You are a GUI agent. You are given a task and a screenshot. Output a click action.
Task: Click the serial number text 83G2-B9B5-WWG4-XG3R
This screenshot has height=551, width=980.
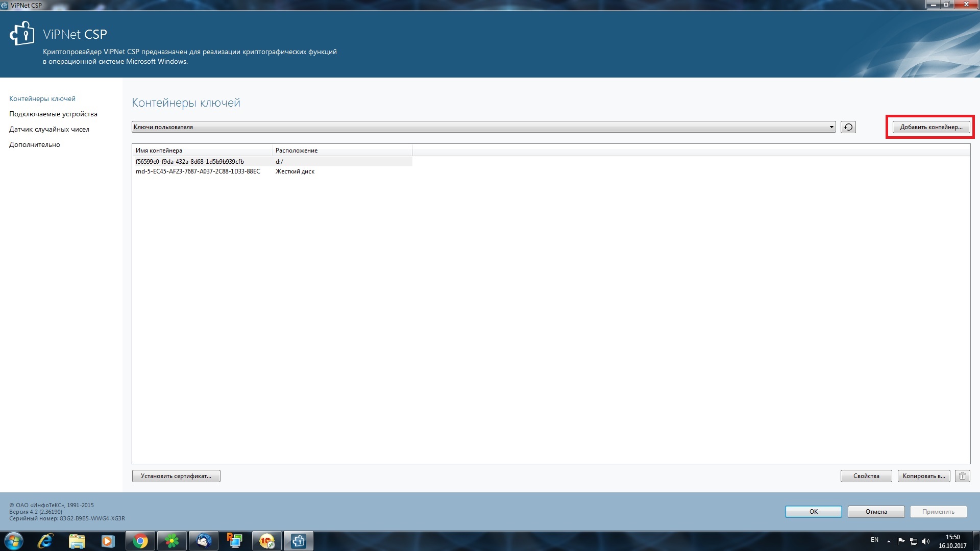(x=92, y=518)
